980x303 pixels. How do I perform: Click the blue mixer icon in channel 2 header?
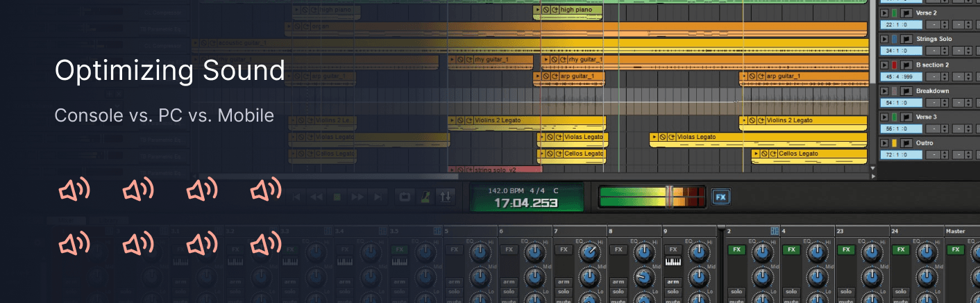pos(775,231)
